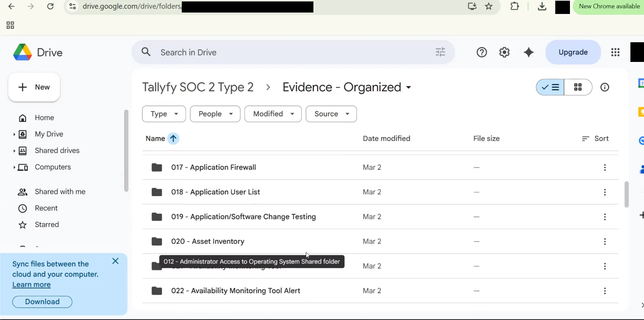Image resolution: width=644 pixels, height=320 pixels.
Task: Open Computers in sidebar
Action: [x=53, y=167]
